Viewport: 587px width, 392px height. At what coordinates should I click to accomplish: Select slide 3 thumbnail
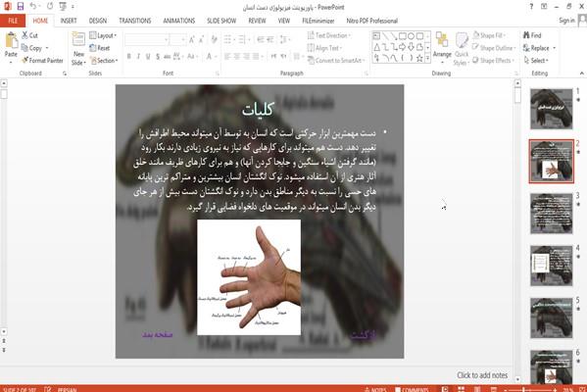(x=551, y=214)
